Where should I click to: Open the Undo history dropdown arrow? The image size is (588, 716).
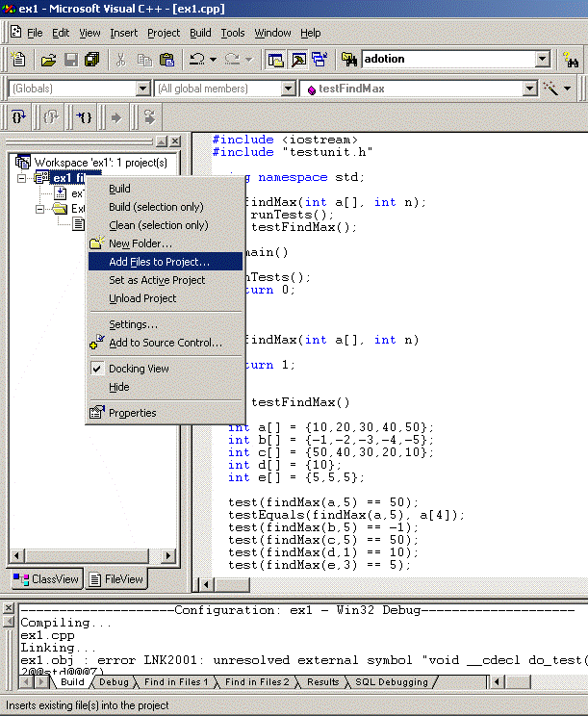(x=213, y=60)
